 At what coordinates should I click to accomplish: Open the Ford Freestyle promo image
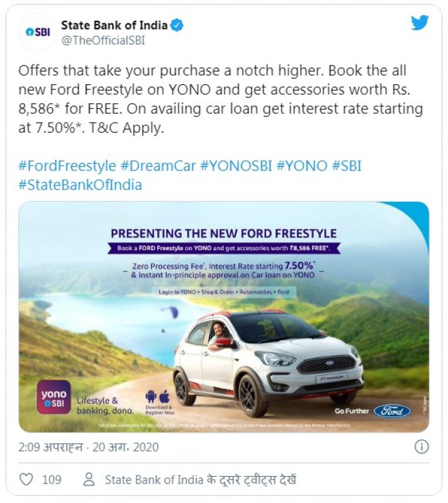[223, 317]
